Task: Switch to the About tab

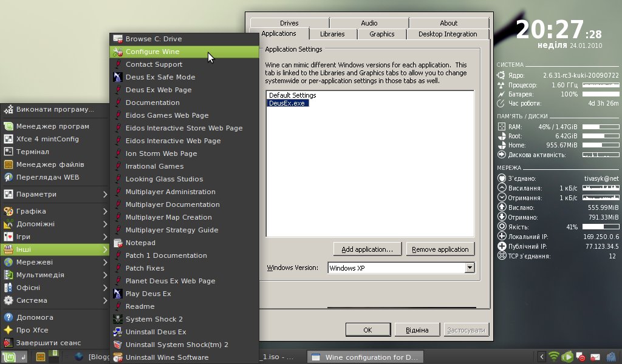Action: pyautogui.click(x=449, y=23)
